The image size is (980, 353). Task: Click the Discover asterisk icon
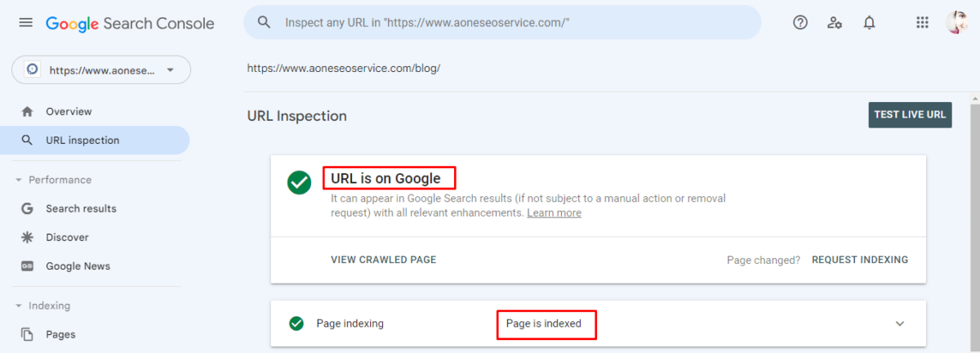point(27,237)
